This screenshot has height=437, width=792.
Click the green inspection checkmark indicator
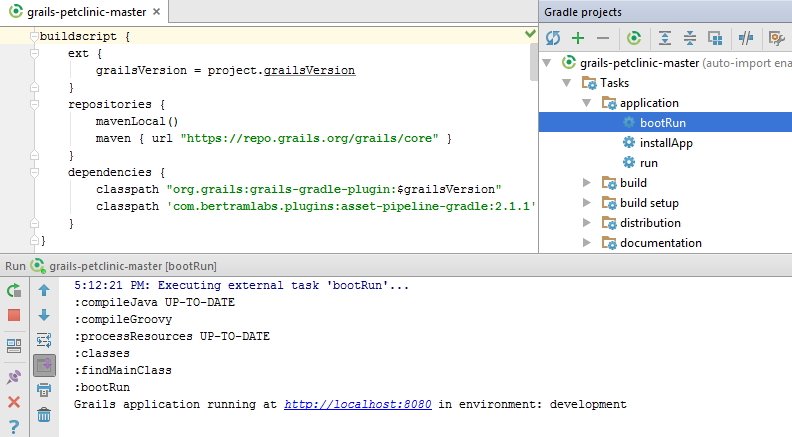[x=530, y=34]
